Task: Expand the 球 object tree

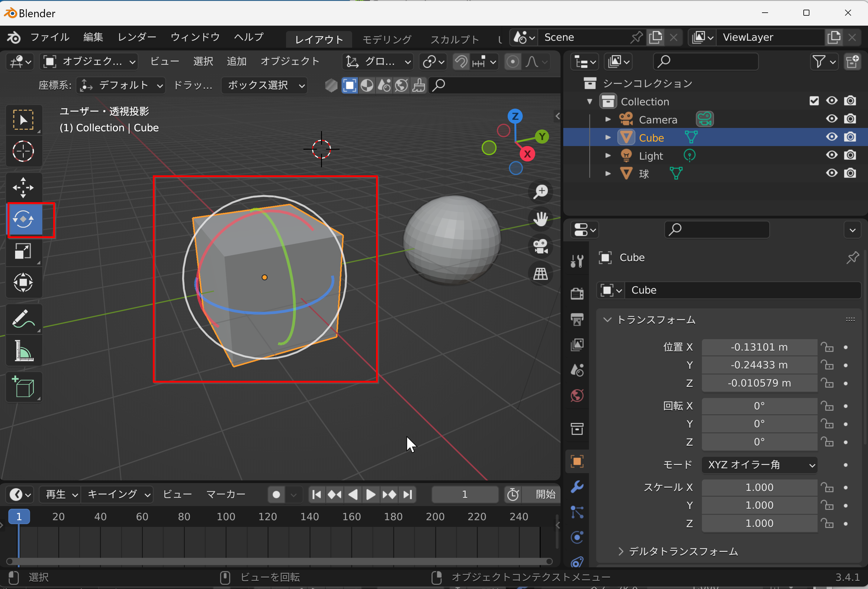Action: (608, 174)
